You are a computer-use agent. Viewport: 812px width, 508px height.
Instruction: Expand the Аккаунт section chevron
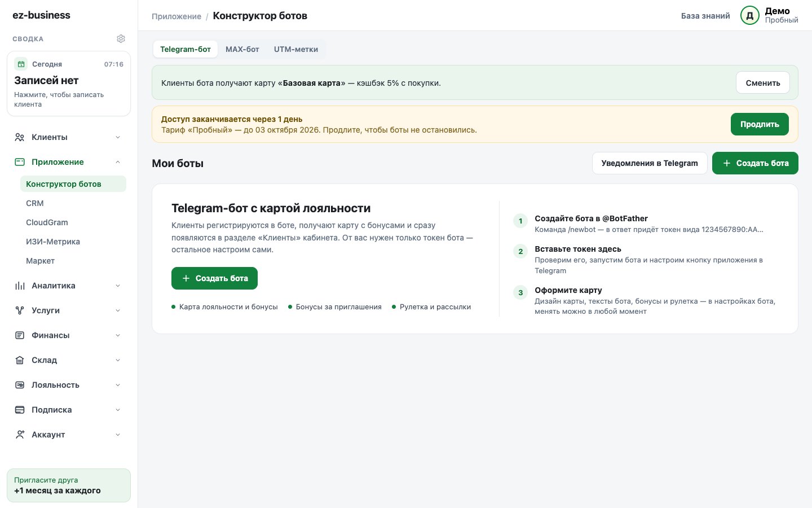coord(118,435)
